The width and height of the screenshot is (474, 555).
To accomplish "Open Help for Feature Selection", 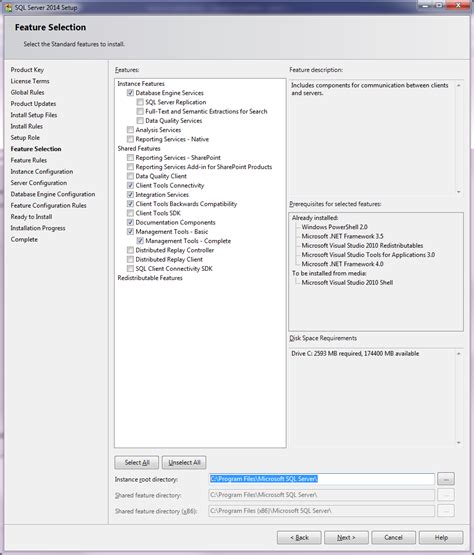I will click(441, 537).
